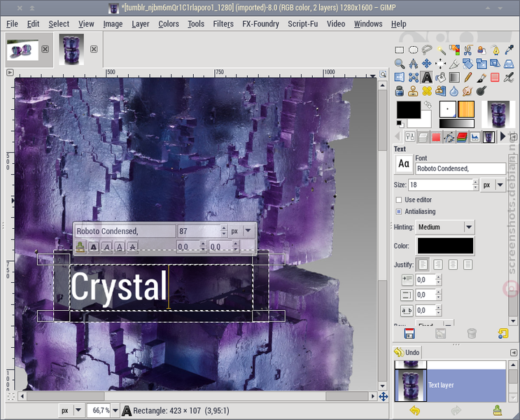Reset tool options to default values

pyautogui.click(x=503, y=333)
